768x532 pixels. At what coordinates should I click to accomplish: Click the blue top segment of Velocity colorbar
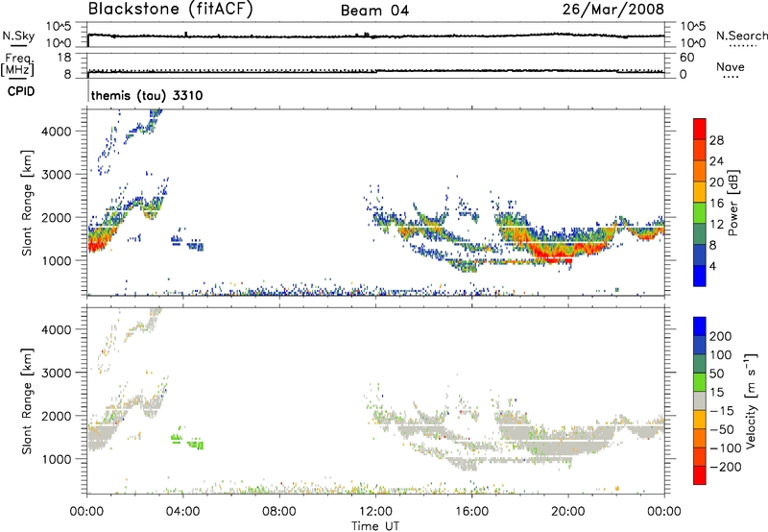pyautogui.click(x=700, y=326)
